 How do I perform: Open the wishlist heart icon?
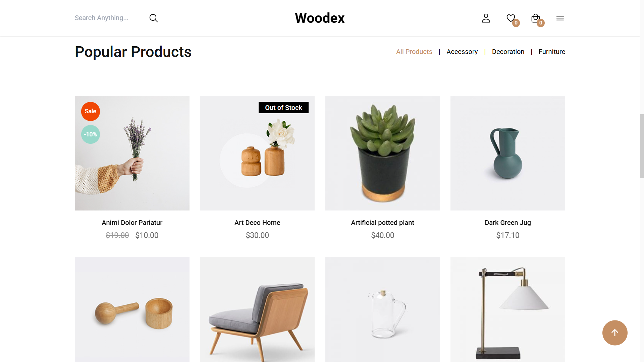(x=511, y=18)
